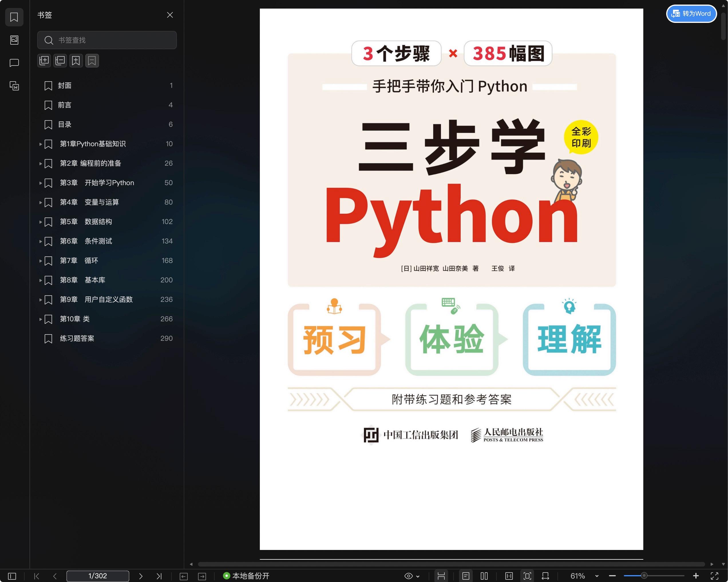The width and height of the screenshot is (728, 582).
Task: Expand 第6章 条件测试 bookmark
Action: (x=41, y=241)
